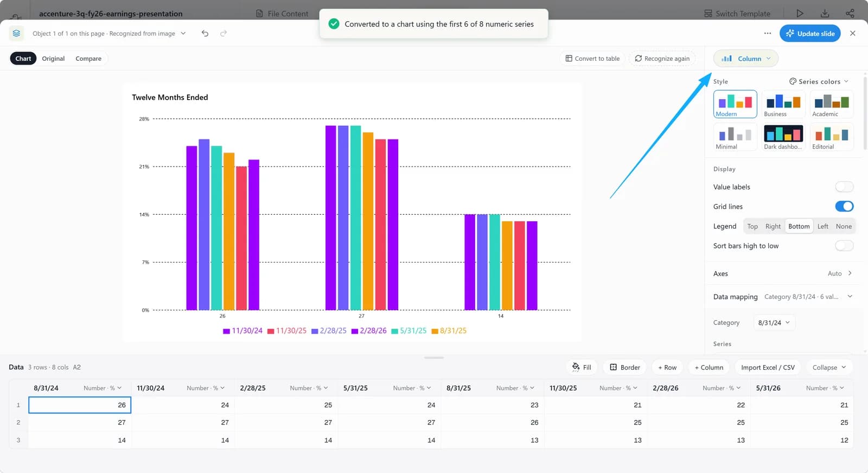Open Number % format for 11/30/24 column
The width and height of the screenshot is (868, 473).
click(x=206, y=388)
